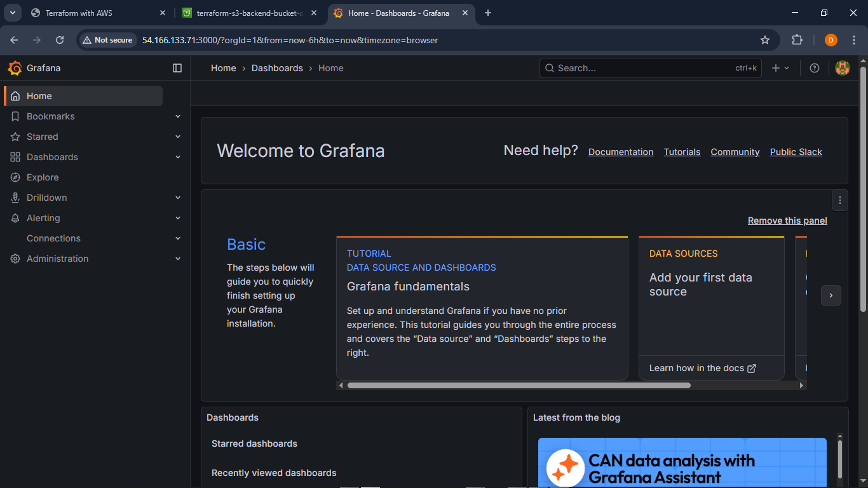Open the user profile avatar
The width and height of the screenshot is (868, 488).
tap(843, 68)
